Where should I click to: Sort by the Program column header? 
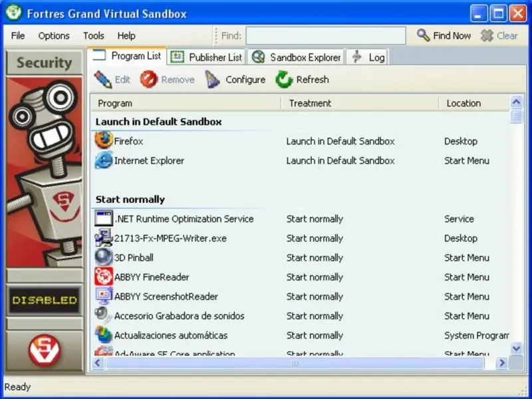[x=186, y=103]
